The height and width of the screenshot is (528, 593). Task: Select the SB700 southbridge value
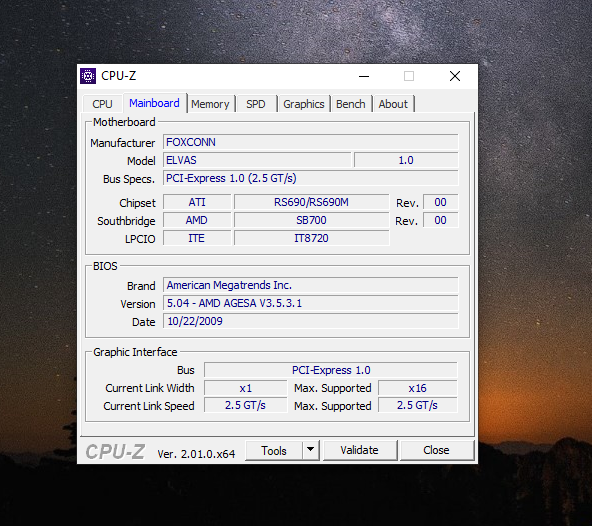tap(311, 220)
